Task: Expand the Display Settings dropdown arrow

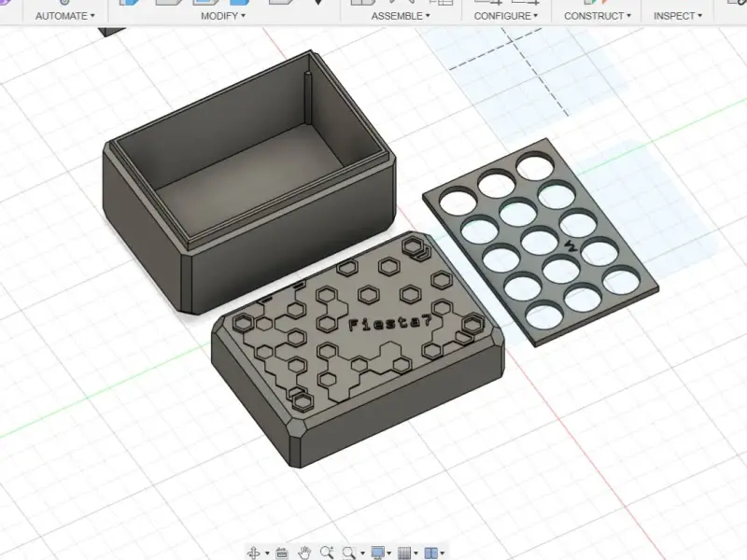Action: point(389,553)
